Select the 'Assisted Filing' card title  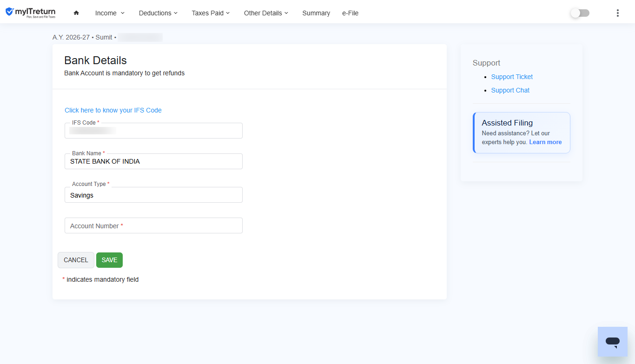click(507, 123)
